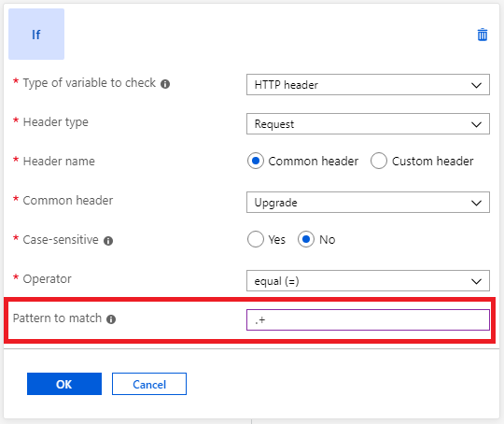Show info for Type of variable to check
504x424 pixels.
tap(165, 84)
